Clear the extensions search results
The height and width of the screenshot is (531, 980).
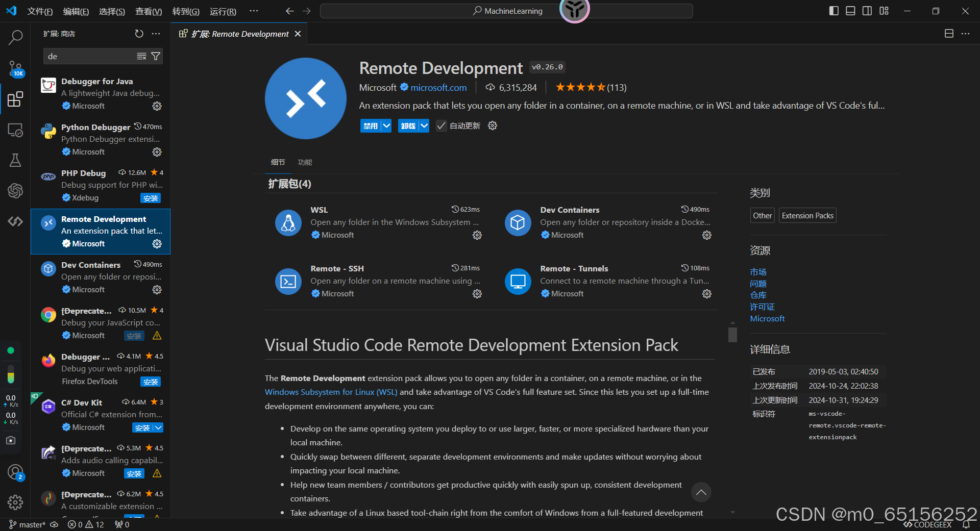tap(141, 56)
